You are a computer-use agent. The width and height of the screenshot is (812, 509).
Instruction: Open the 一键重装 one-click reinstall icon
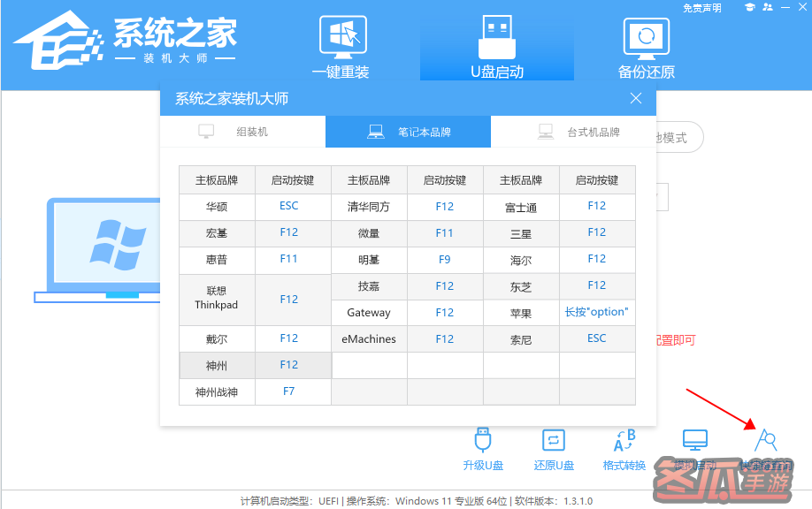click(342, 37)
